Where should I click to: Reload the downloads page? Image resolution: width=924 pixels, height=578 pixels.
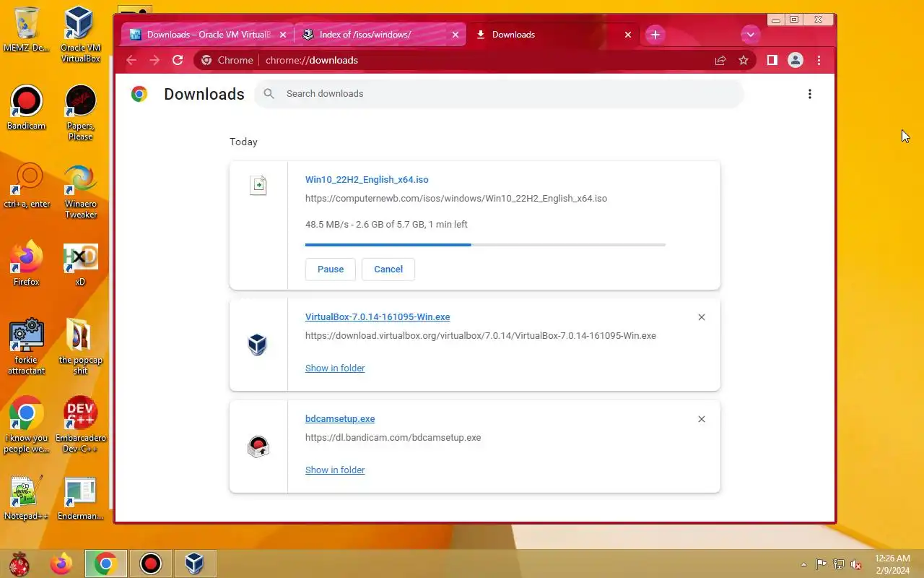pos(178,60)
